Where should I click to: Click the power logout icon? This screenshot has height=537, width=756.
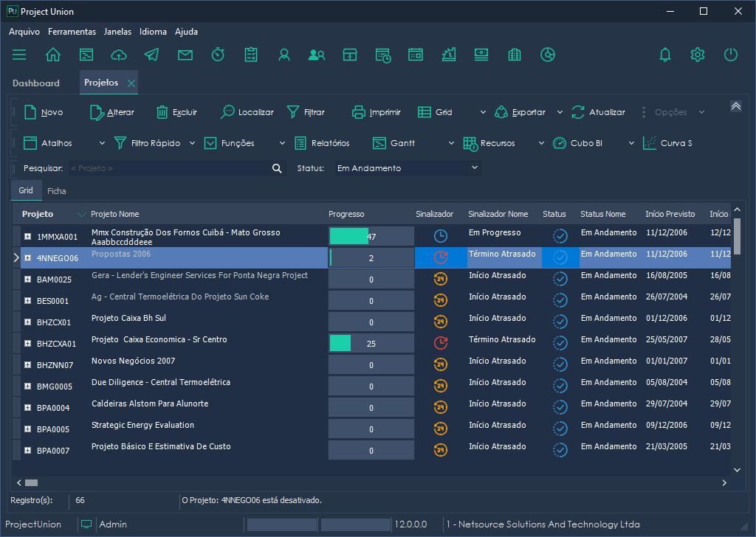pos(731,55)
